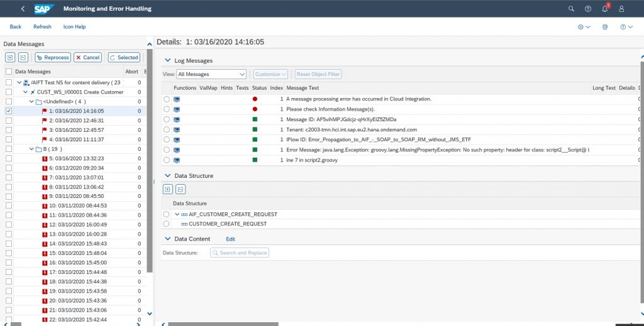Collapse the <Undefined> folder
Screen dimensions: 644x326
pos(31,101)
